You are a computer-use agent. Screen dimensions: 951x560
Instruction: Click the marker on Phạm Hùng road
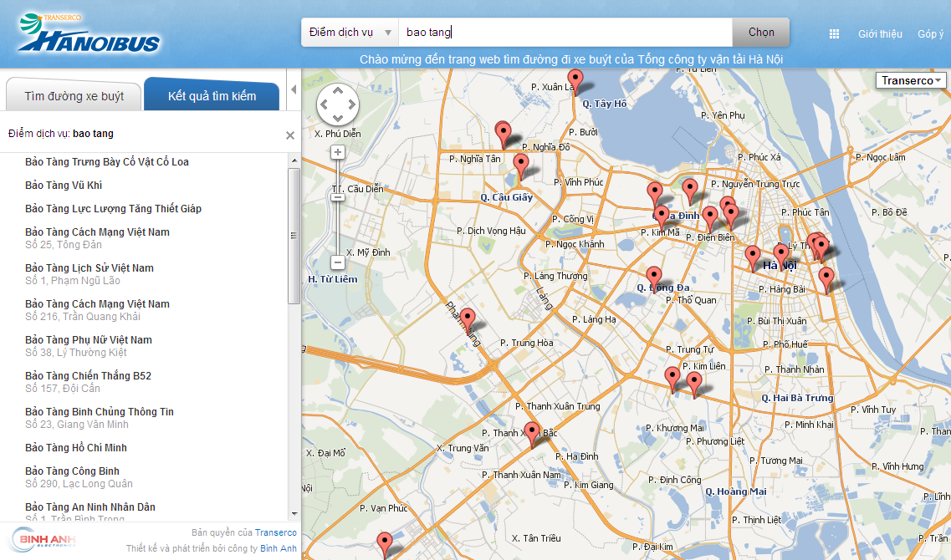click(x=467, y=321)
